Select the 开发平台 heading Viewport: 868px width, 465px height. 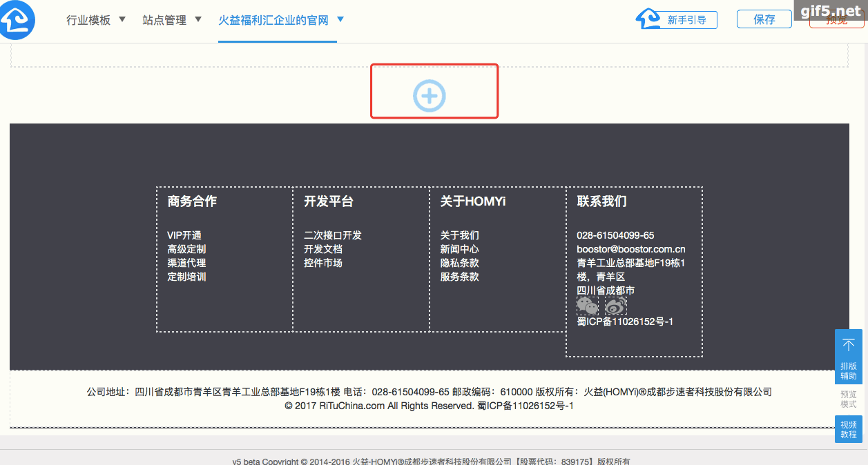point(329,201)
